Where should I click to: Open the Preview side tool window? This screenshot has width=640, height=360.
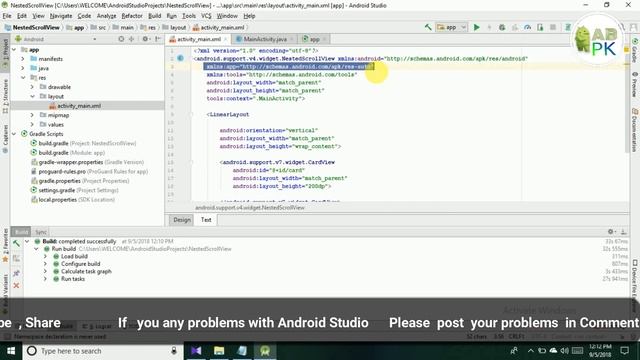(x=635, y=84)
